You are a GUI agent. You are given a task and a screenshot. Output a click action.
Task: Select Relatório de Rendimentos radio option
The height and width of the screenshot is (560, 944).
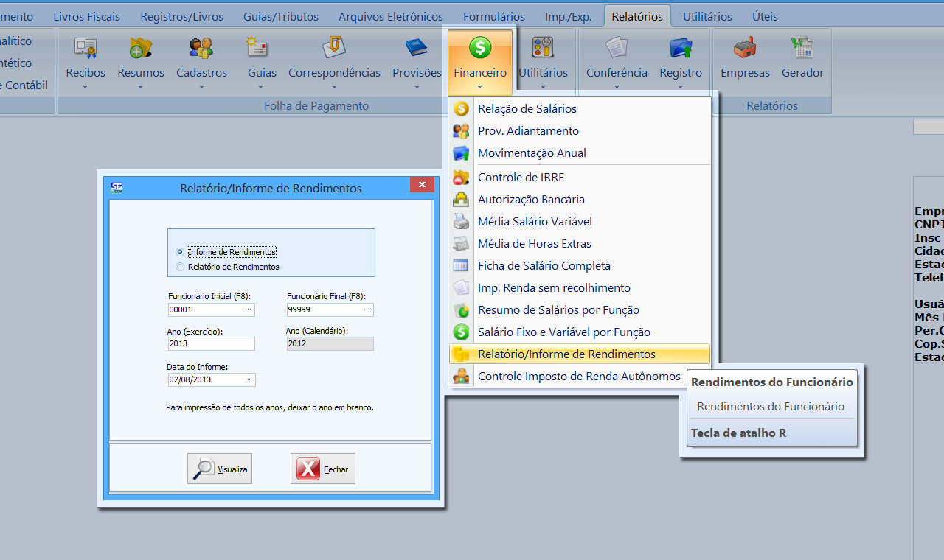click(180, 267)
